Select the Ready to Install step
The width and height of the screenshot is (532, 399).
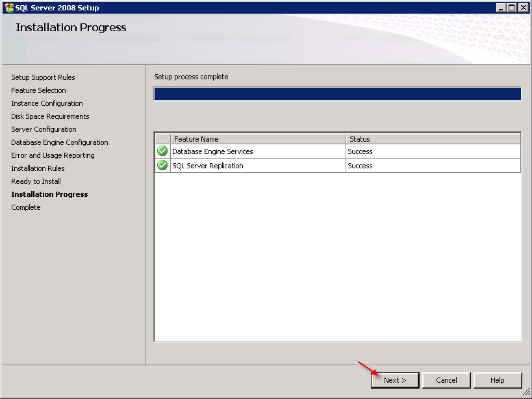(x=36, y=181)
